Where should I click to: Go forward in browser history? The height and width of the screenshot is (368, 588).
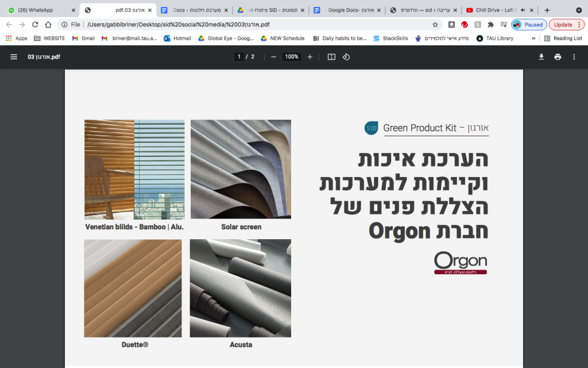pyautogui.click(x=22, y=24)
